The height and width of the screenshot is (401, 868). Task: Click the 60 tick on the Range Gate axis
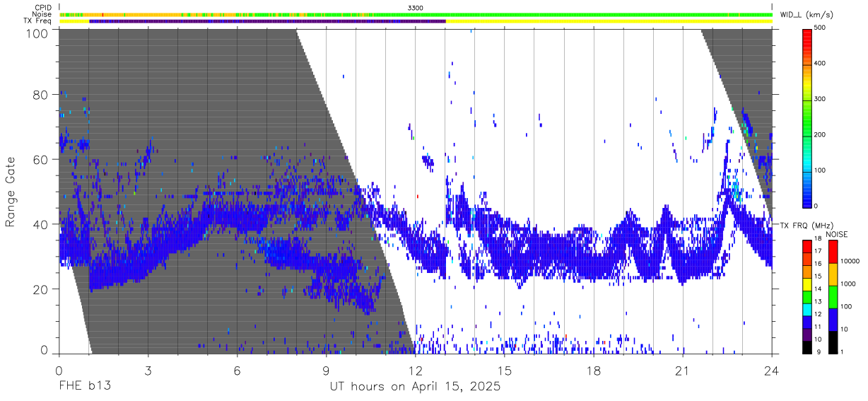pos(41,159)
